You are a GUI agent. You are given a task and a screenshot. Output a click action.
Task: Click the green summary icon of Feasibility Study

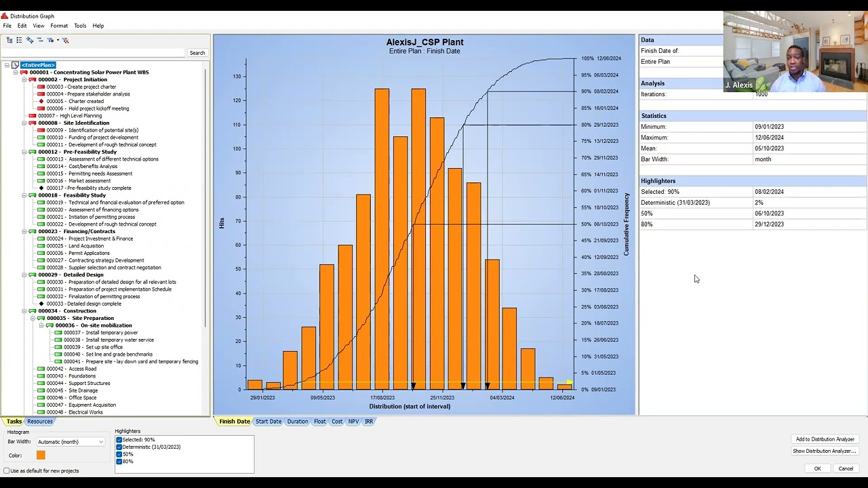click(x=33, y=195)
